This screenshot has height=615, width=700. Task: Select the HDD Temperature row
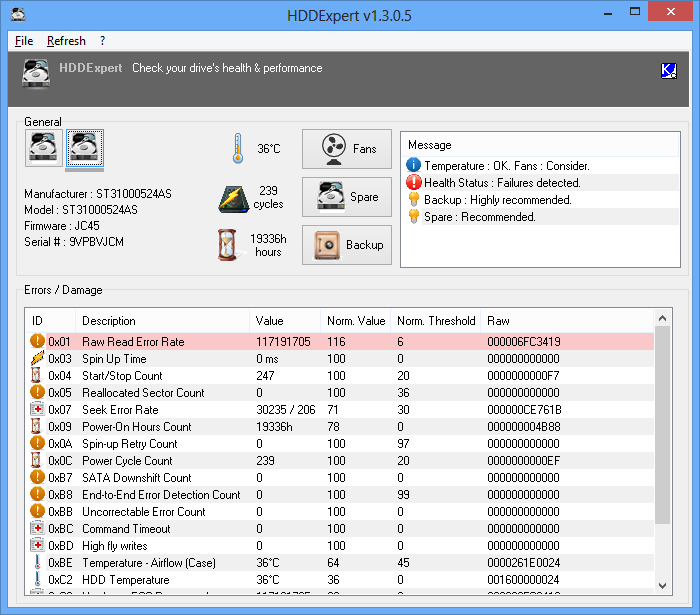[x=340, y=579]
